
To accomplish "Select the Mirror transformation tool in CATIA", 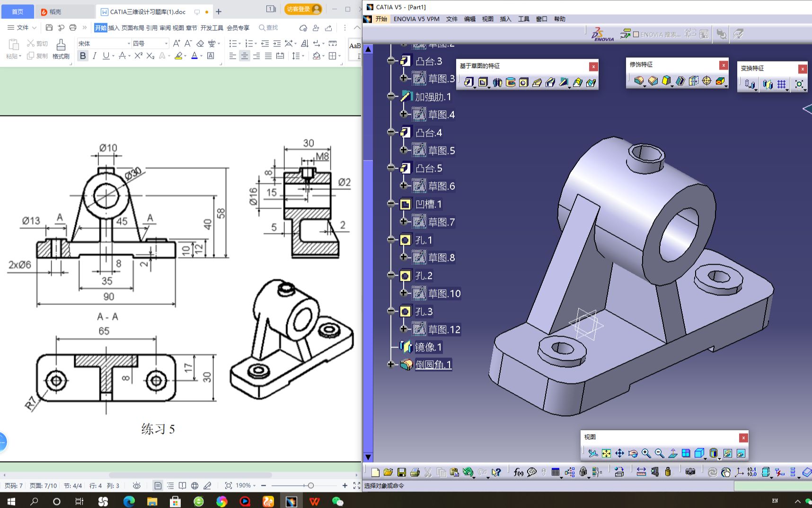I will [768, 84].
